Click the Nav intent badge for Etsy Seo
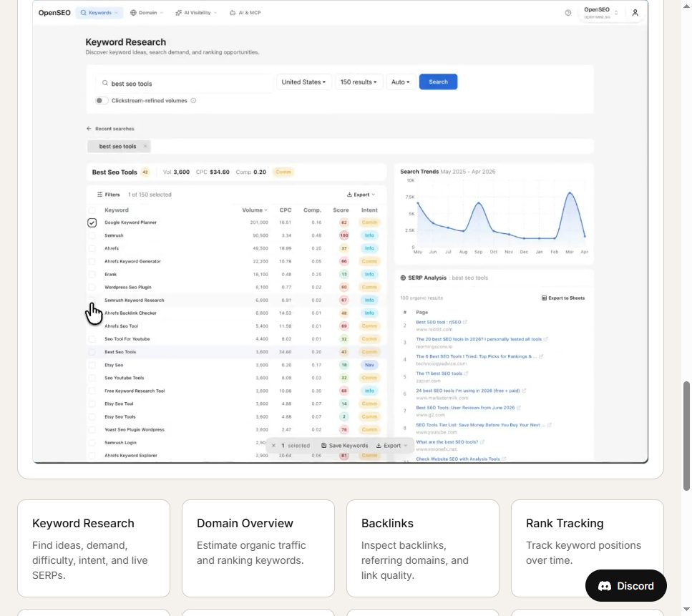 [369, 365]
